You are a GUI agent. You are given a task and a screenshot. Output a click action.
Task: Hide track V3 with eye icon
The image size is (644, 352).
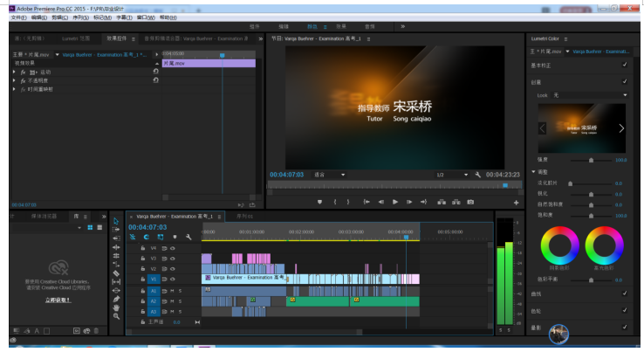(173, 259)
